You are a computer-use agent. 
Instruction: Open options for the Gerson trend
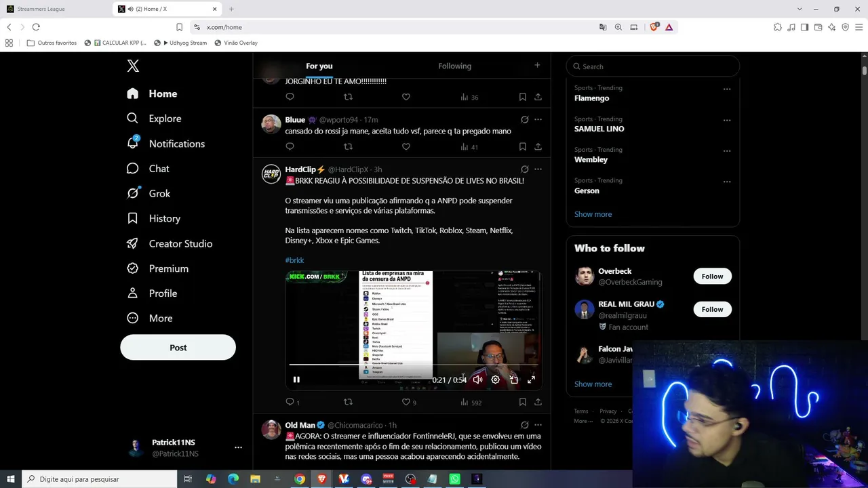(x=727, y=182)
